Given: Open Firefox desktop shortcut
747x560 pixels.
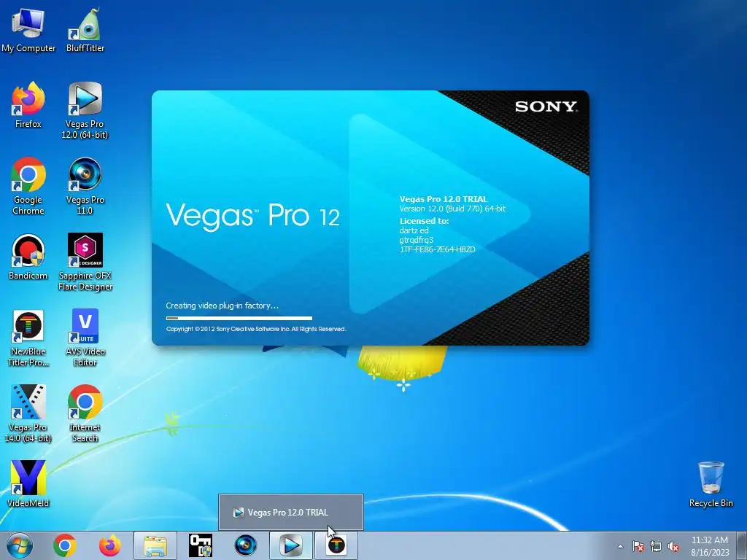Looking at the screenshot, I should click(x=28, y=105).
